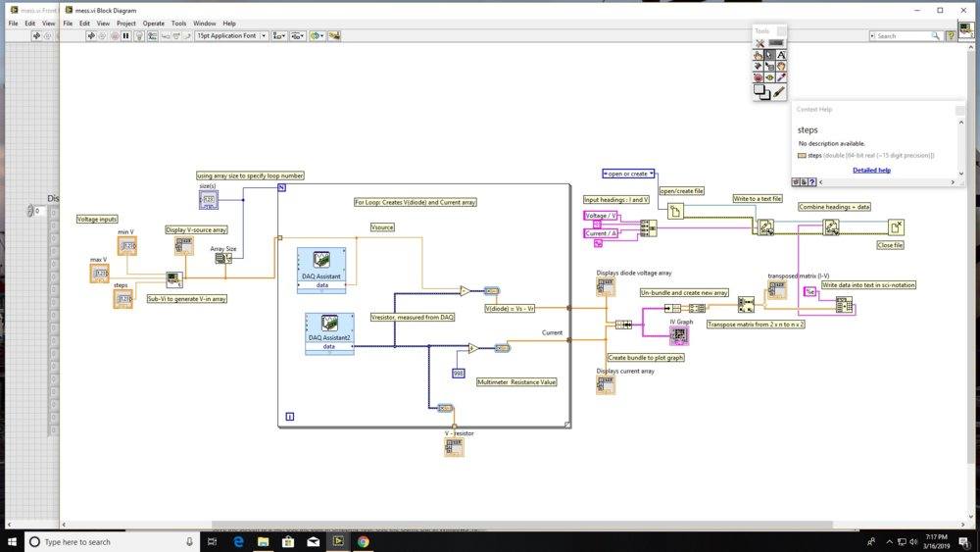
Task: Open the Align Objects dropdown
Action: tap(278, 35)
